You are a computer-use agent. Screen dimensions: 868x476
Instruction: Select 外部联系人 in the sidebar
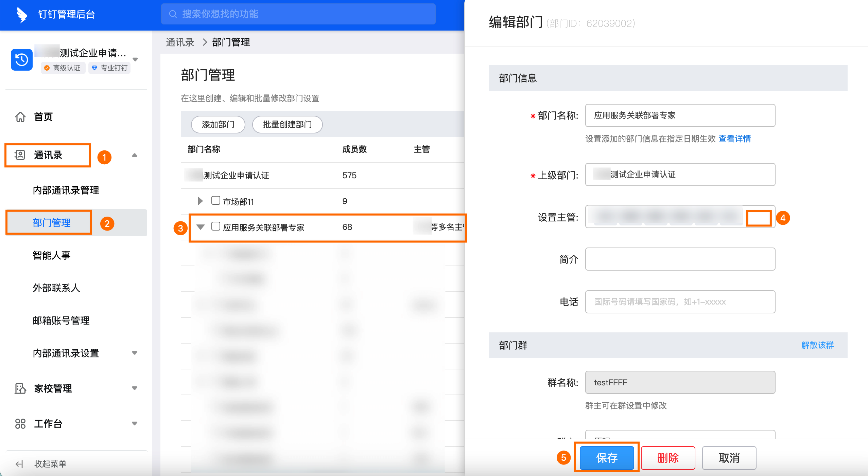[x=56, y=288]
